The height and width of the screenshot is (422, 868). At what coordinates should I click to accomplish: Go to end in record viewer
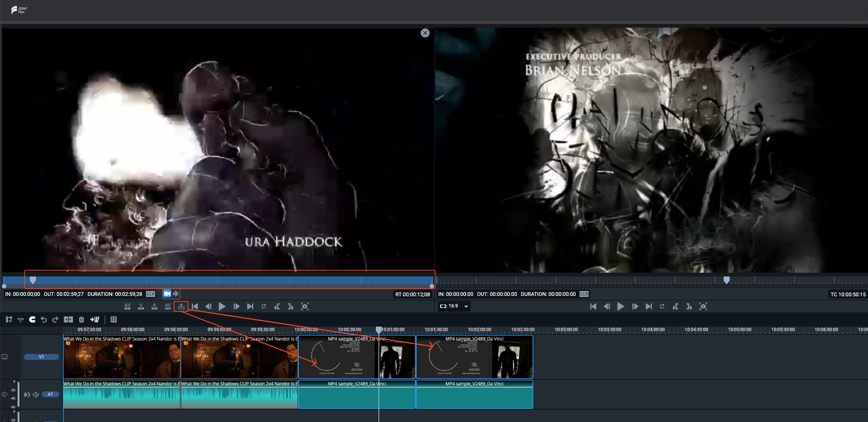[649, 306]
